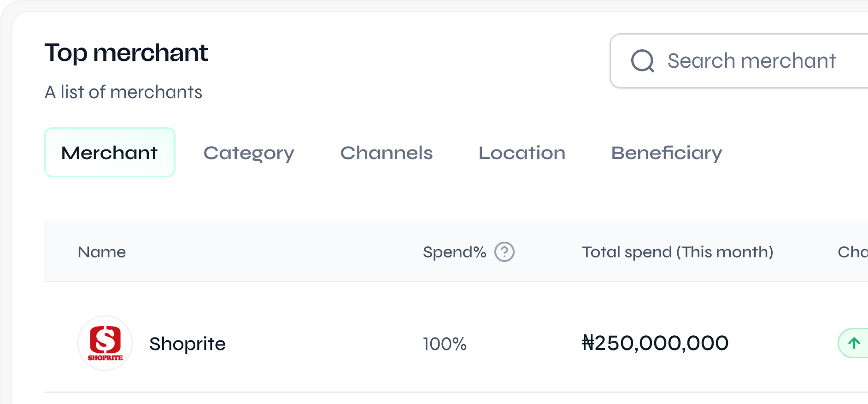Click the green up-arrow change badge
This screenshot has height=404, width=868.
tap(854, 343)
